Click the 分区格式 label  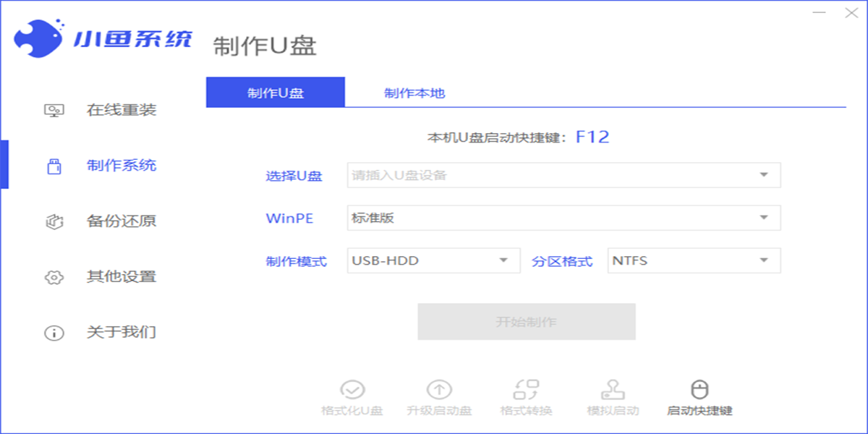pyautogui.click(x=562, y=261)
